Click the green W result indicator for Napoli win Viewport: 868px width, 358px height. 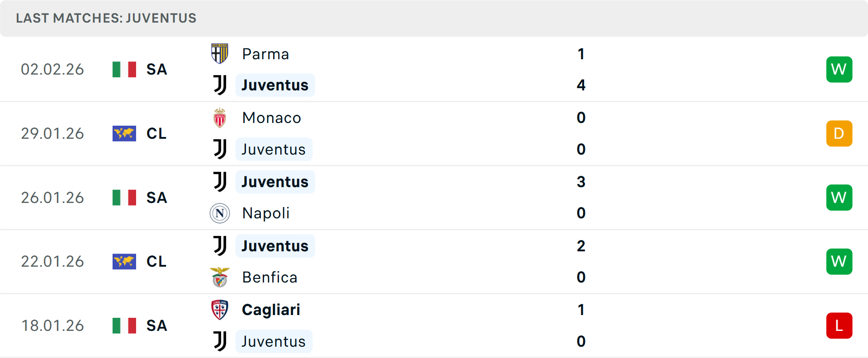[x=839, y=198]
